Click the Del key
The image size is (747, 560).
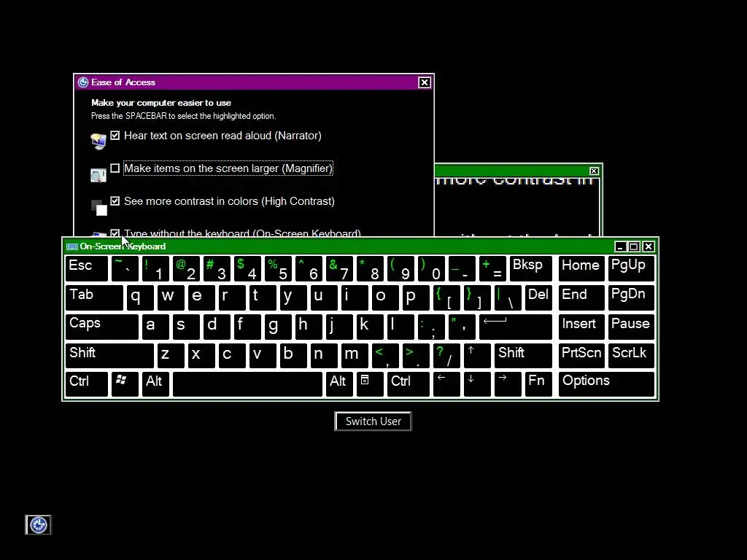tap(538, 297)
